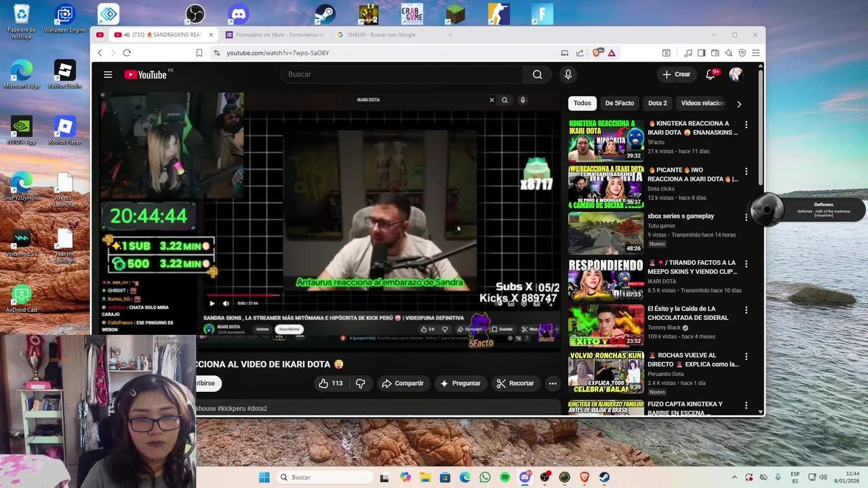Click the taskbar volume speaker icon

[x=822, y=477]
